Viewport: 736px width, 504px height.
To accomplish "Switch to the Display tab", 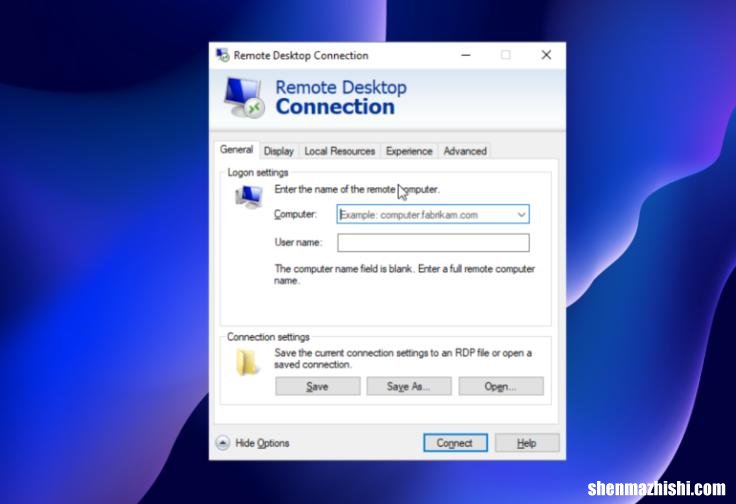I will (x=279, y=151).
